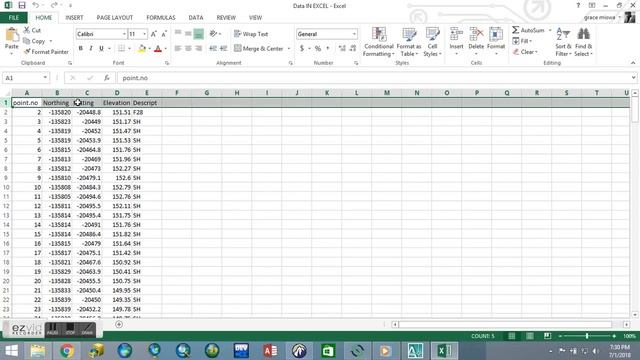Switch to the DATA tab
Image resolution: width=640 pixels, height=360 pixels.
(196, 18)
